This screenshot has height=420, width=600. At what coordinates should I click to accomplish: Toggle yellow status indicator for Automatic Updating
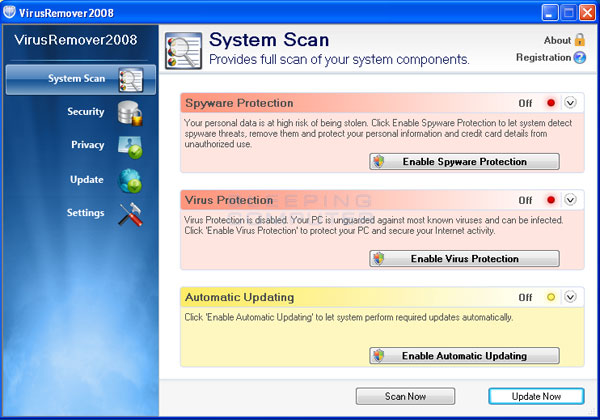point(551,297)
